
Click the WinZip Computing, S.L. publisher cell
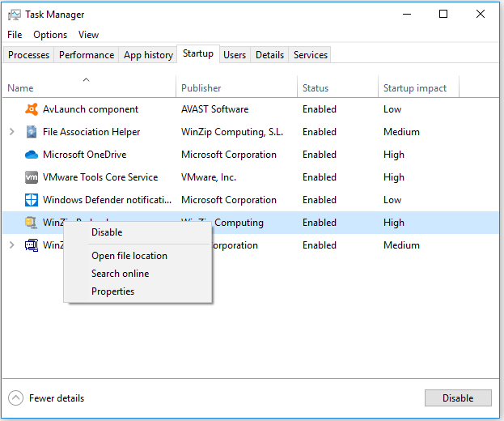232,132
